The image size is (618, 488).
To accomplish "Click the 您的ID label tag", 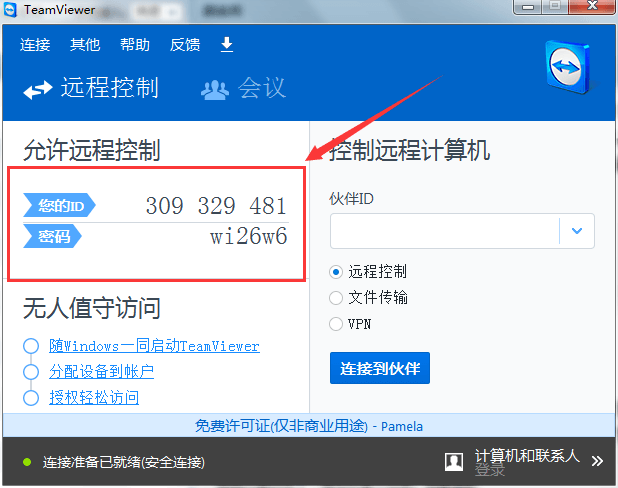I will pyautogui.click(x=60, y=205).
